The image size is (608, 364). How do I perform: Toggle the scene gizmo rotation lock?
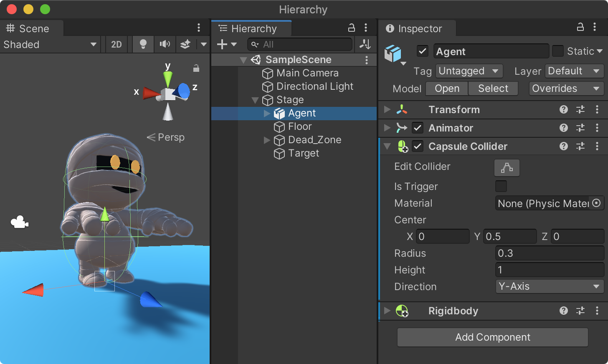point(196,68)
